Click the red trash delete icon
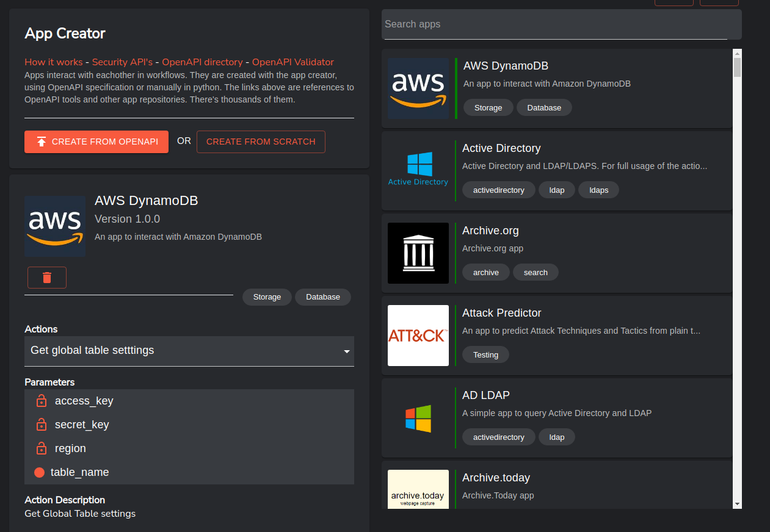The image size is (770, 532). tap(47, 278)
